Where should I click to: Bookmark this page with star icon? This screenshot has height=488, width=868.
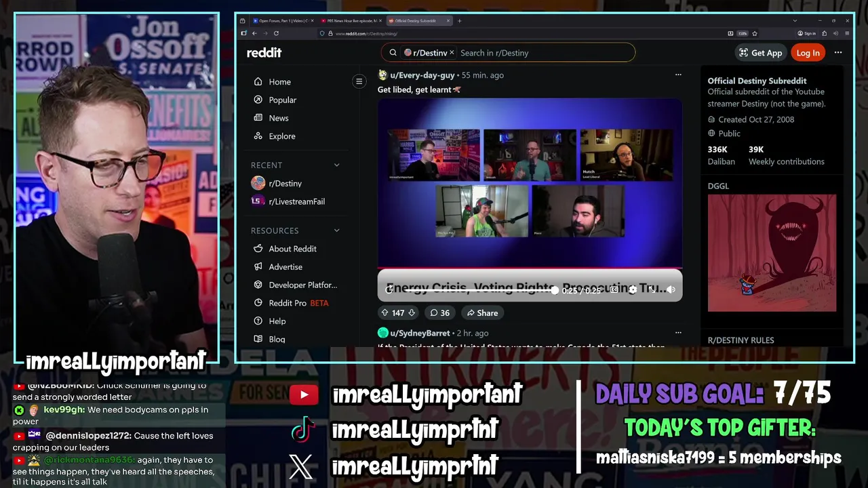click(x=755, y=33)
